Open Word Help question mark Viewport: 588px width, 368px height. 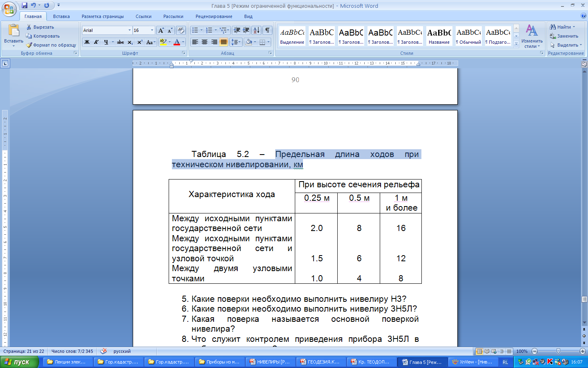pos(583,16)
